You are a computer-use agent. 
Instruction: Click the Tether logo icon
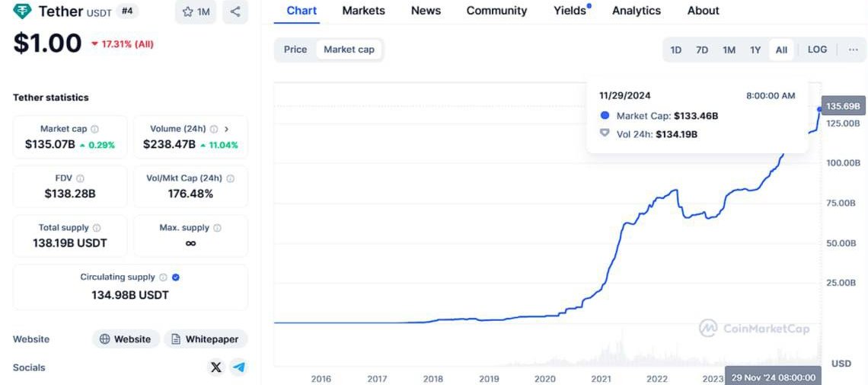point(22,11)
